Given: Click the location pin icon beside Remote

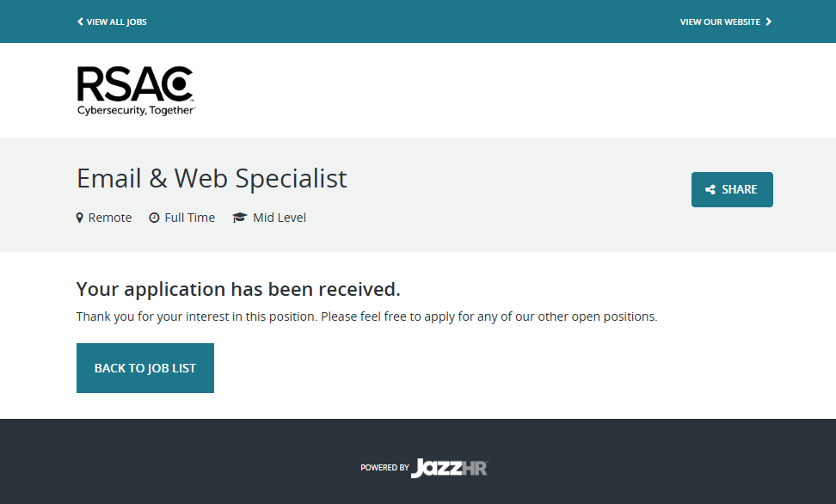Looking at the screenshot, I should tap(80, 218).
